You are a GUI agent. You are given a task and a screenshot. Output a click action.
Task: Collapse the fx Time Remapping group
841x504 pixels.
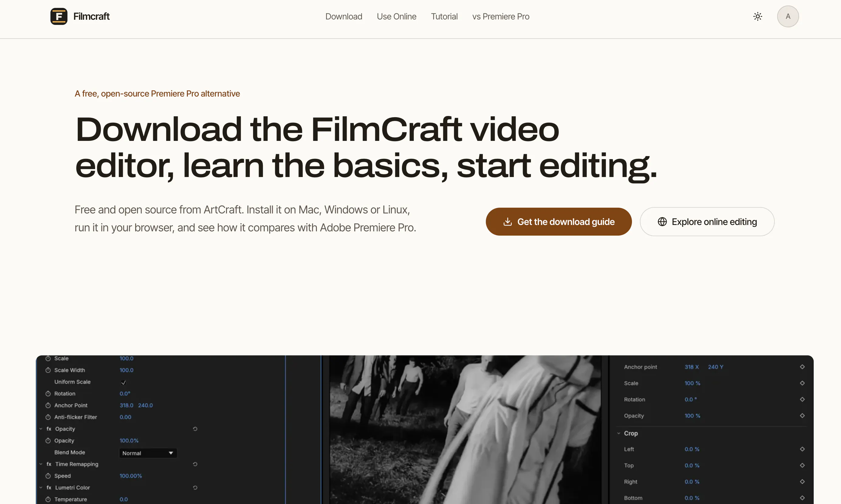(x=41, y=464)
